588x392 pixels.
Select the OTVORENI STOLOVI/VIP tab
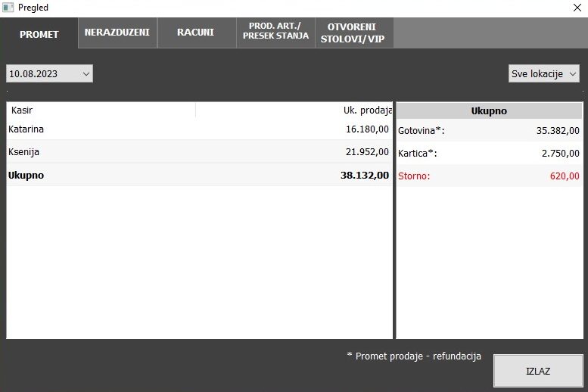pyautogui.click(x=353, y=33)
